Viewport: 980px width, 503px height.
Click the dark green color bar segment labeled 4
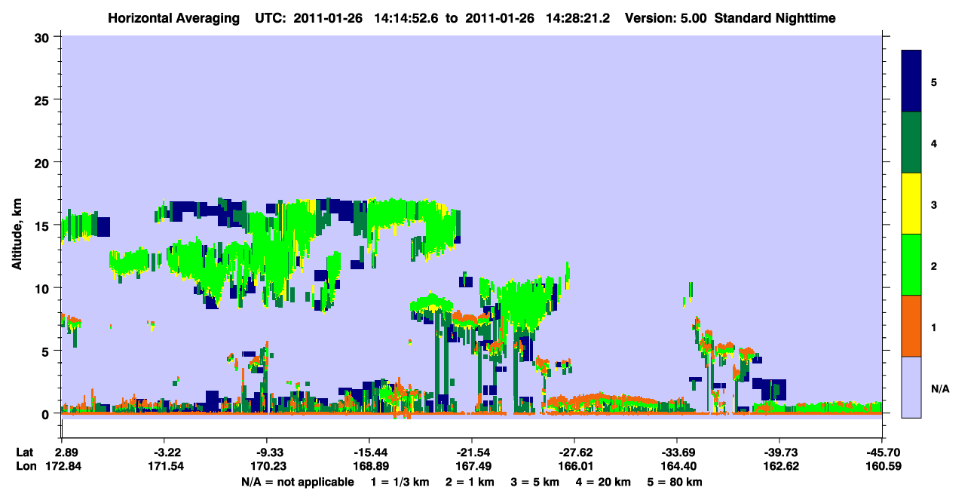[x=911, y=143]
